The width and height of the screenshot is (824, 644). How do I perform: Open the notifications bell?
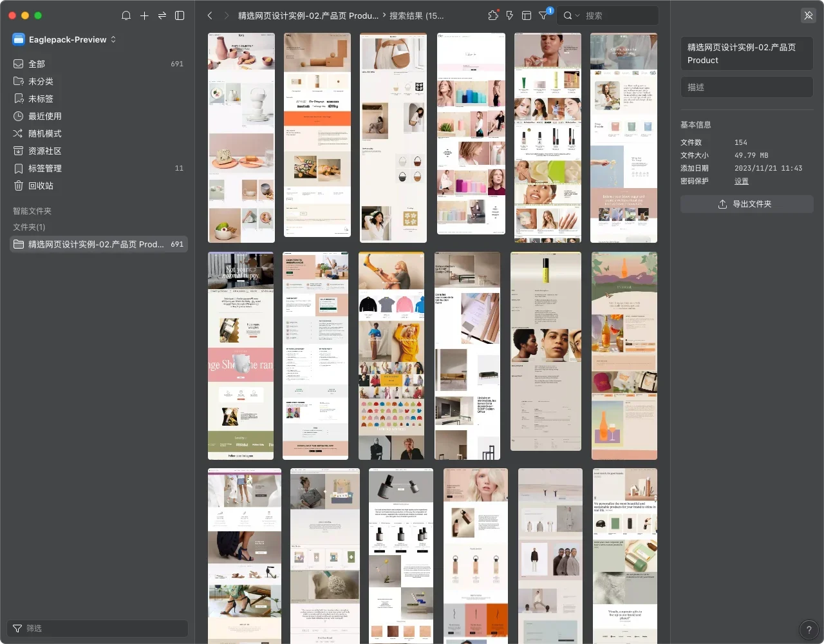126,15
